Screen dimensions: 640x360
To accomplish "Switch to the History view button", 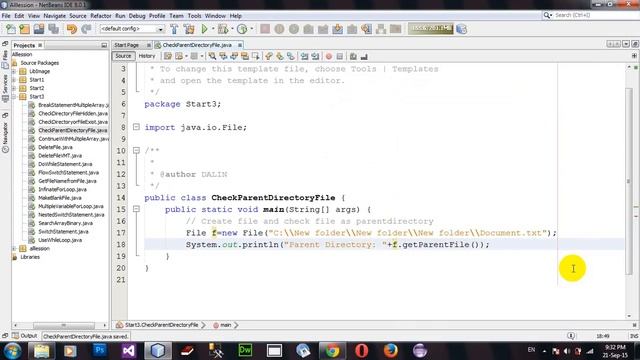I will [147, 56].
